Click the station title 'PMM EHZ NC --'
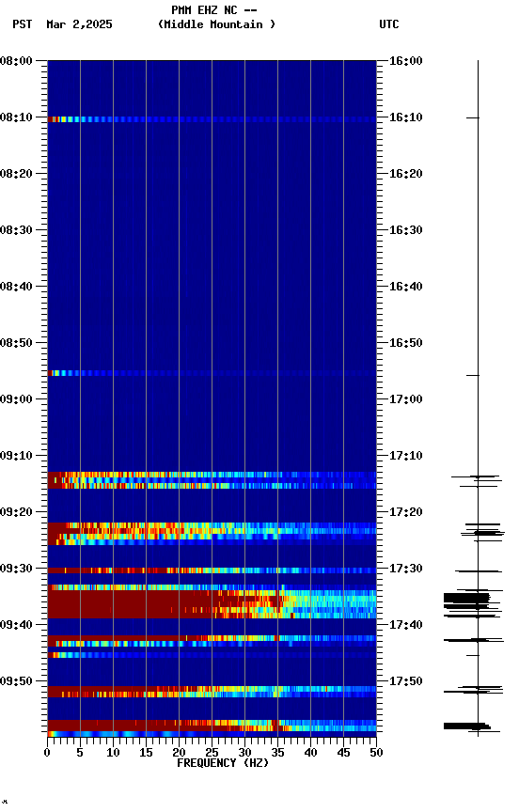Image resolution: width=519 pixels, height=812 pixels. tap(214, 10)
